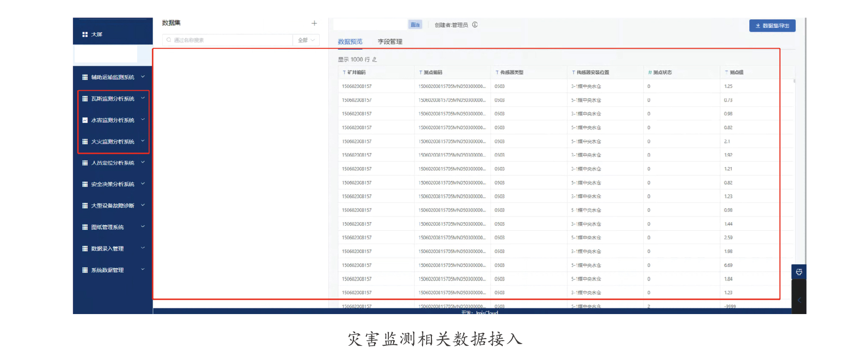Viewport: 868px width, 359px height.
Task: Click the pencil icon next to 显示 1000 行
Action: click(x=375, y=60)
